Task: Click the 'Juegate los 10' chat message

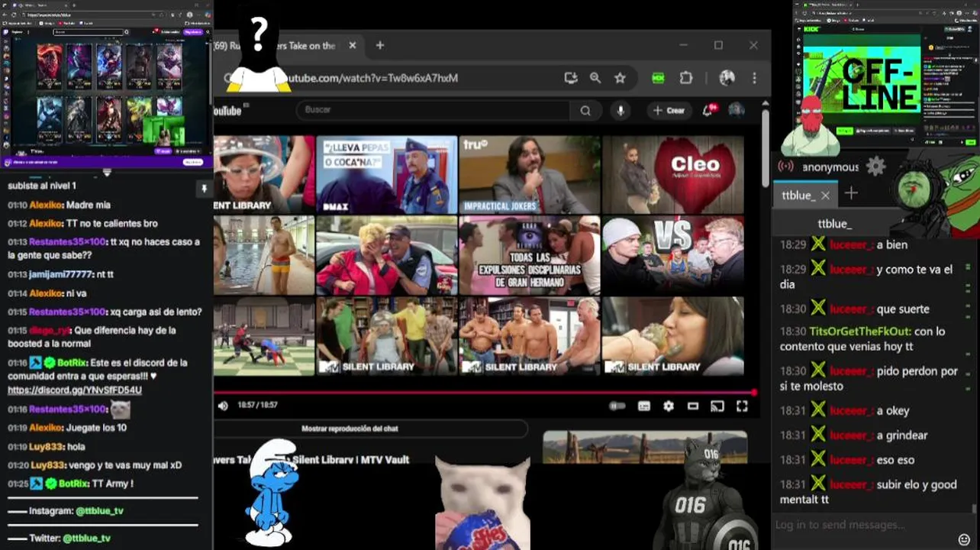Action: pos(97,428)
